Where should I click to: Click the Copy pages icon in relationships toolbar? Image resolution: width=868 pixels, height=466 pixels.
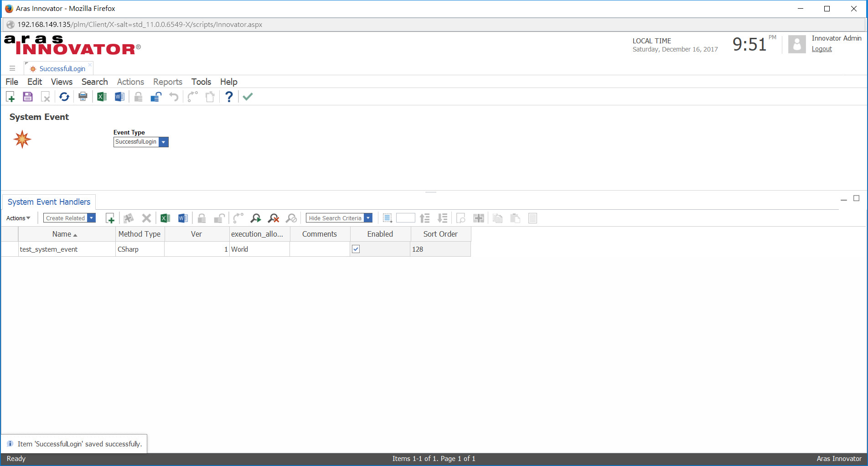coord(497,218)
